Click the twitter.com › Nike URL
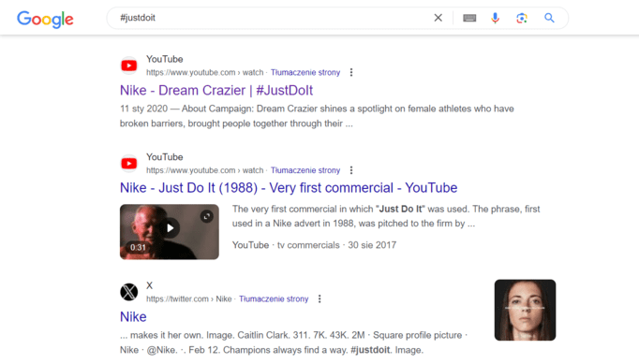Image resolution: width=639 pixels, height=364 pixels. (189, 298)
